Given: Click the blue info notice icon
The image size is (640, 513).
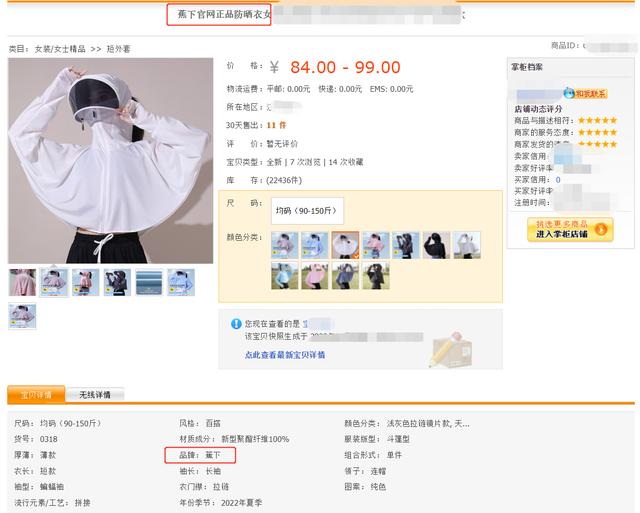Looking at the screenshot, I should 236,324.
